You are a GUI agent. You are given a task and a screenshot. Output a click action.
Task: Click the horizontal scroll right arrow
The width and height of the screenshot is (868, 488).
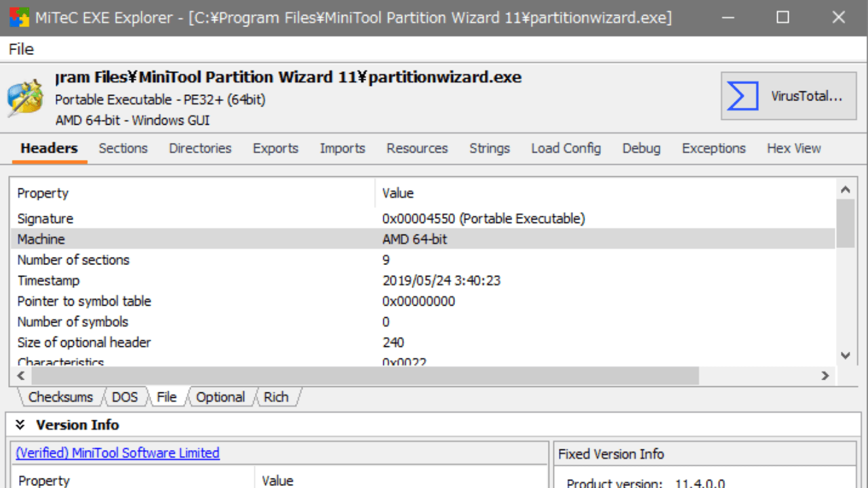pyautogui.click(x=825, y=375)
